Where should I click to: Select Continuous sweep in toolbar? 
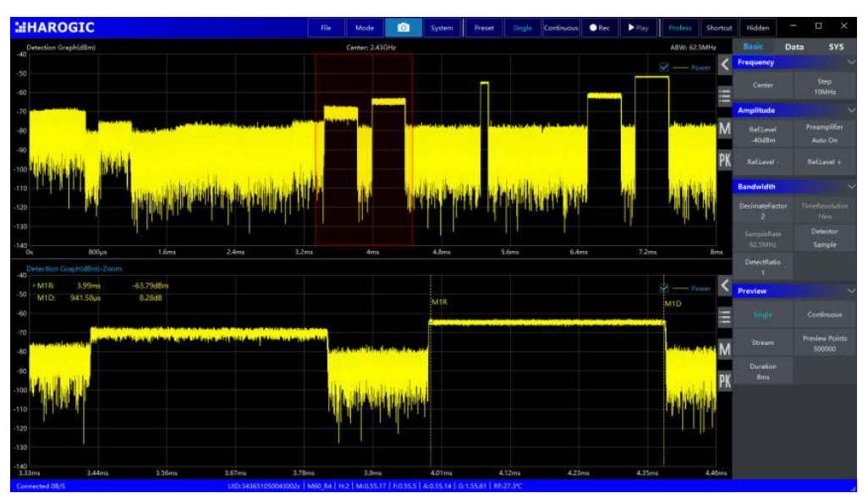561,28
